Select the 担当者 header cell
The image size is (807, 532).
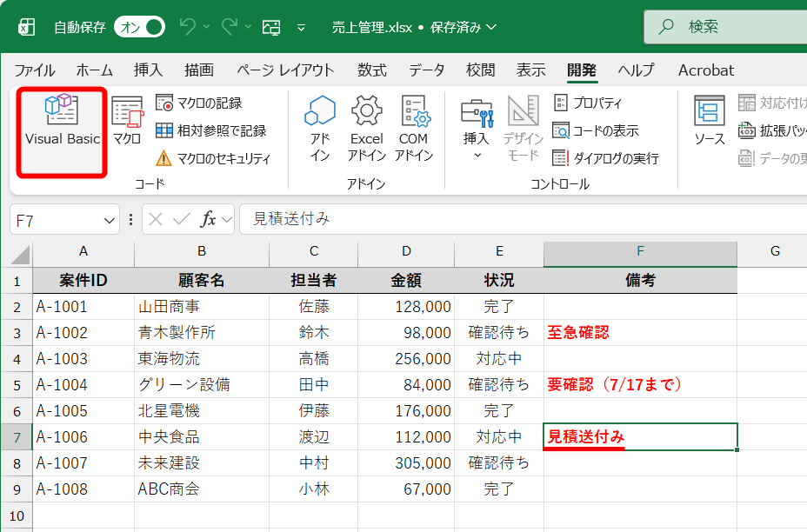click(313, 281)
